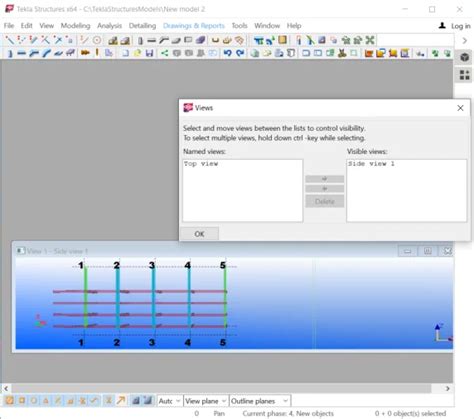Image resolution: width=474 pixels, height=419 pixels.
Task: Click the Undo arrow icon
Action: [228, 53]
